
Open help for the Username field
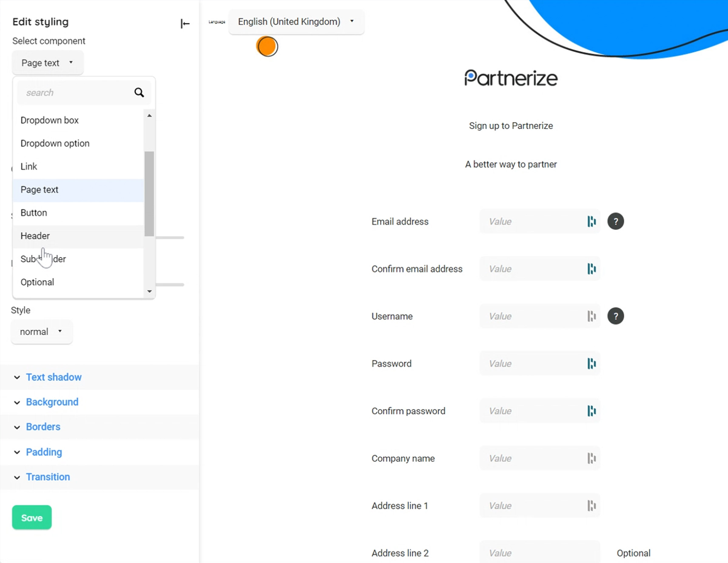616,316
